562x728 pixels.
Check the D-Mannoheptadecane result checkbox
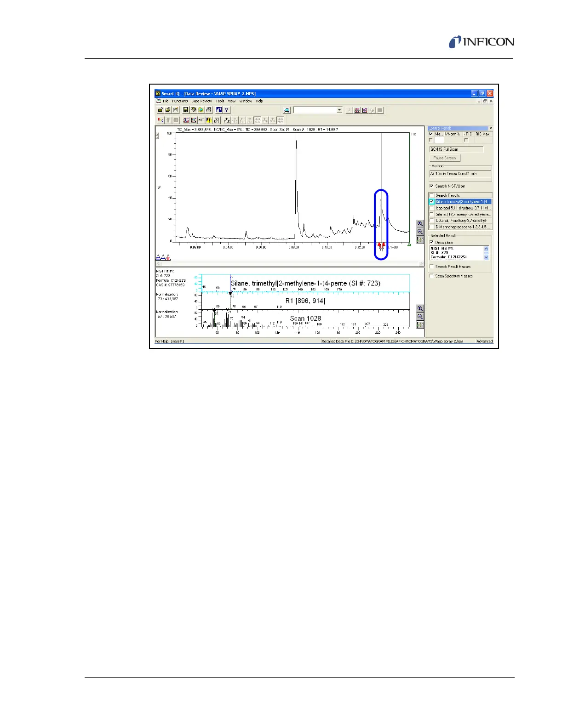click(431, 227)
